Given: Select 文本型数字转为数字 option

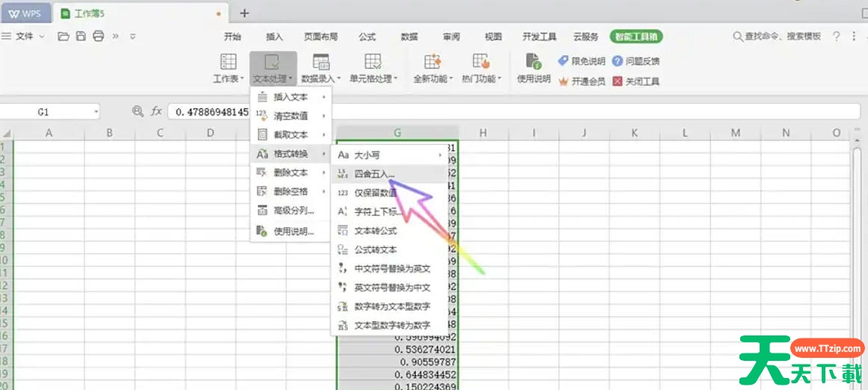Looking at the screenshot, I should 390,325.
